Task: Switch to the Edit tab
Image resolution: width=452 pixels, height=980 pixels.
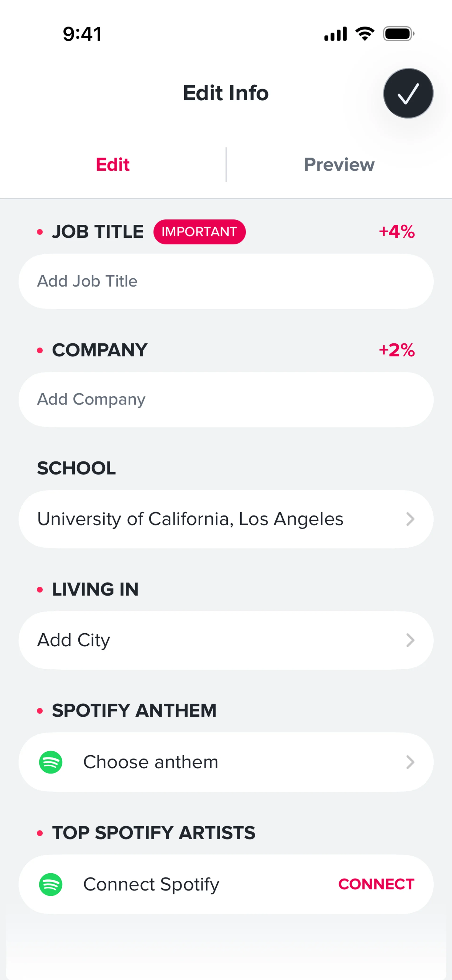Action: pyautogui.click(x=113, y=165)
